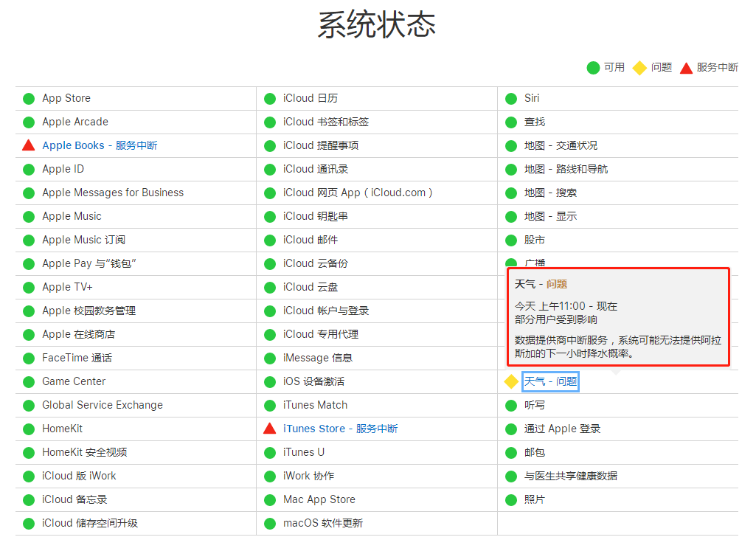Open the Apple Books - 服务中断 link

point(100,145)
